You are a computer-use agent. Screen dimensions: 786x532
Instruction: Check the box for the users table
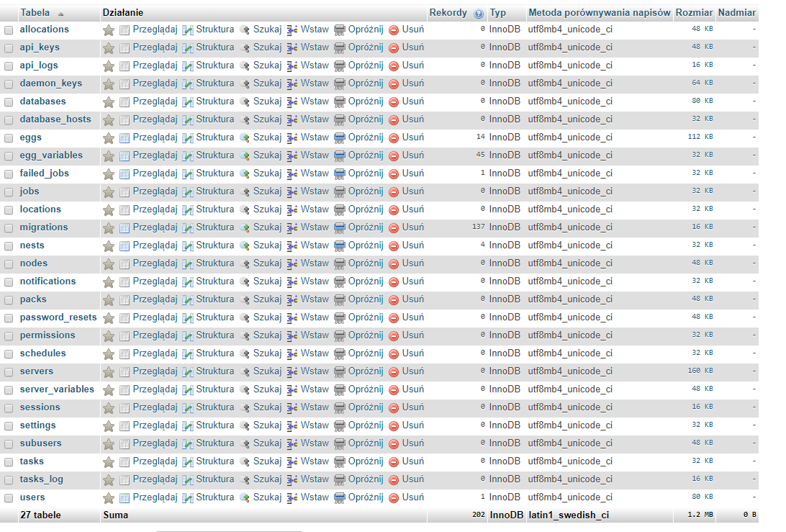pos(9,497)
